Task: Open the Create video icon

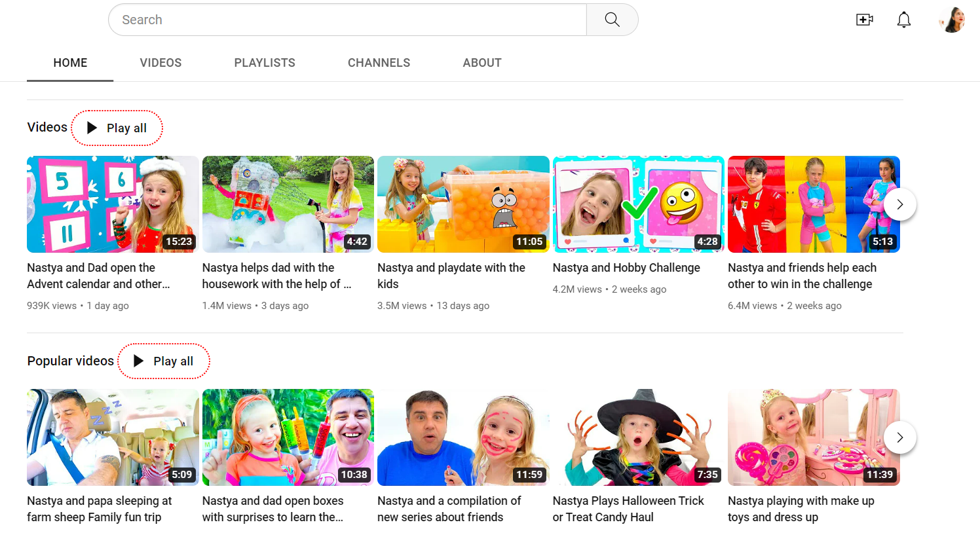Action: click(865, 20)
